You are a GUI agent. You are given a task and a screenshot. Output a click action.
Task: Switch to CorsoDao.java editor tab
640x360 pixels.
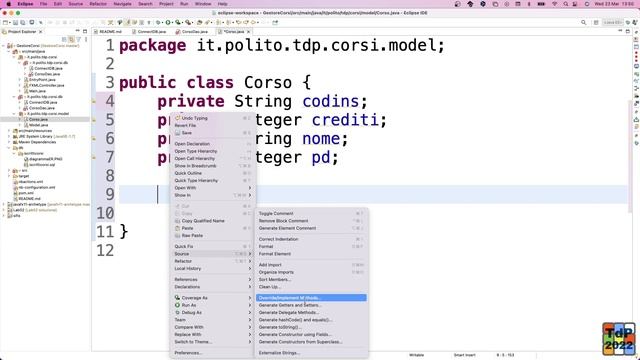(193, 31)
